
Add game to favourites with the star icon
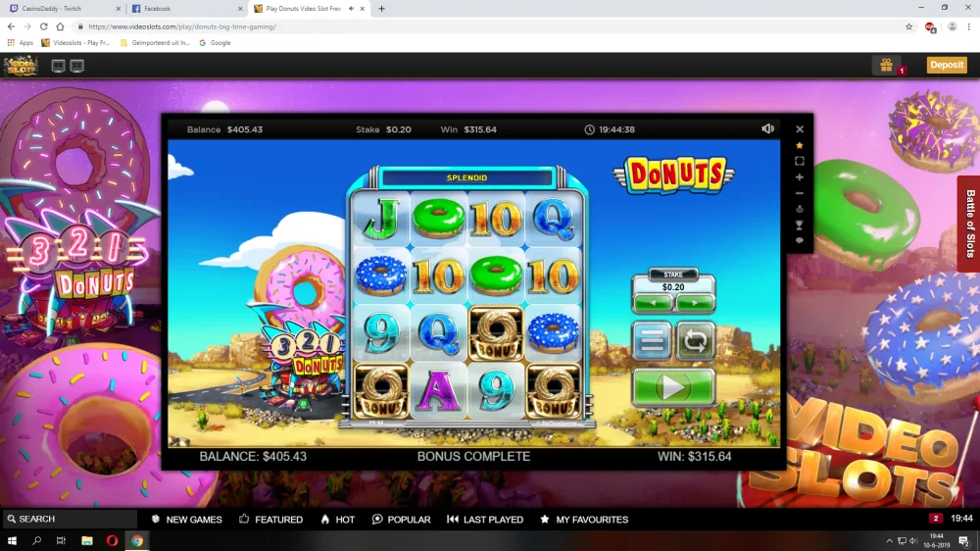tap(800, 145)
